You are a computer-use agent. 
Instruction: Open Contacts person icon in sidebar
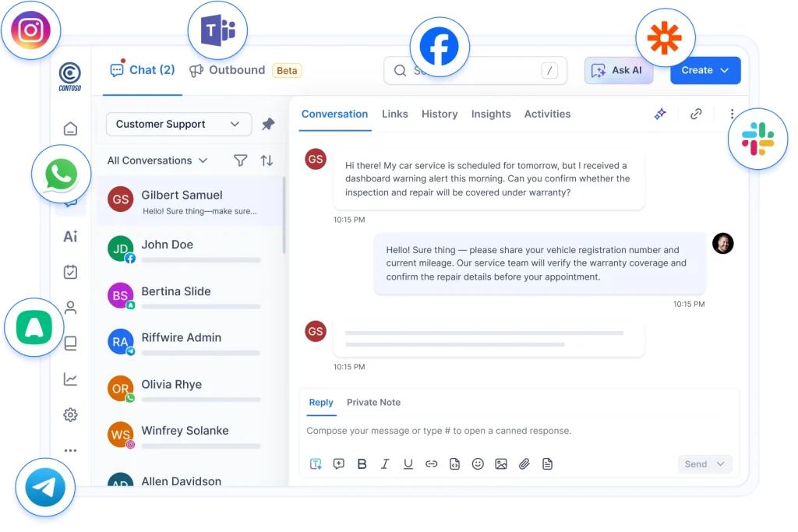(70, 307)
